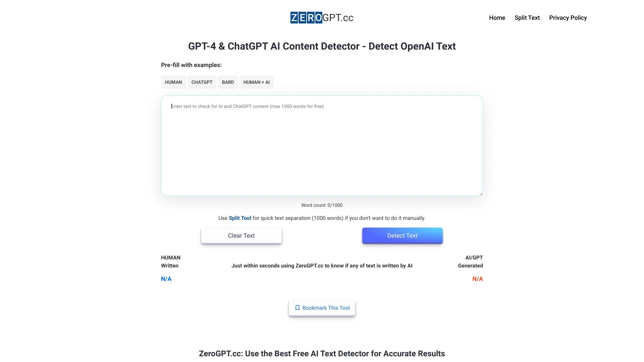This screenshot has height=362, width=644.
Task: Expand the Home navigation item
Action: click(497, 18)
